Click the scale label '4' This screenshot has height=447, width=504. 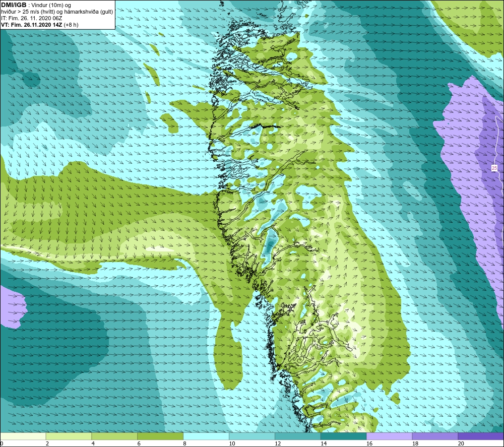[93, 443]
